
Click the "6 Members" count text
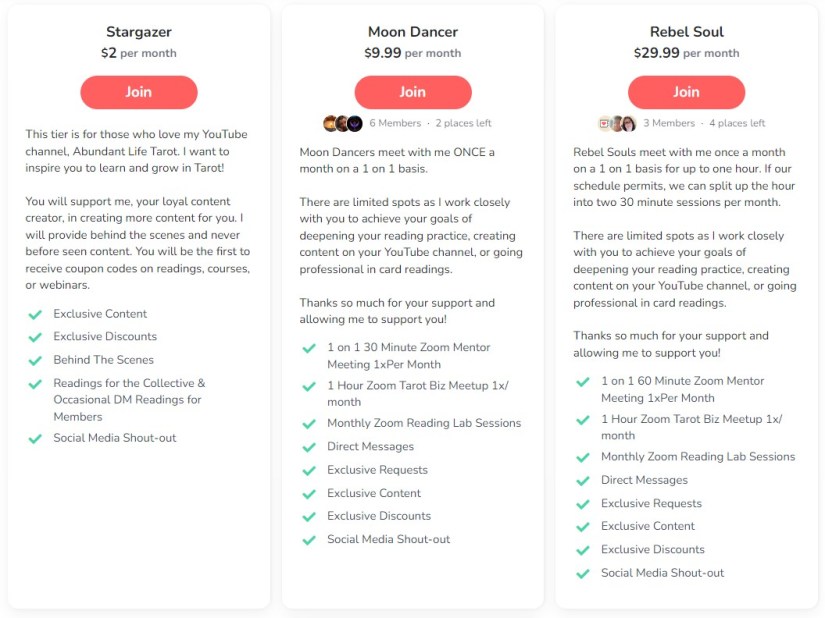tap(395, 124)
